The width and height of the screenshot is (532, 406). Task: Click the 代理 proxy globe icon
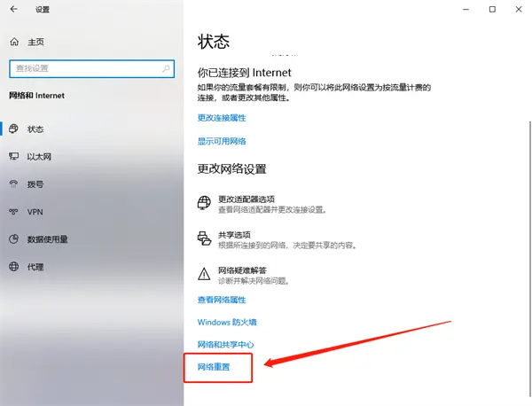click(13, 267)
